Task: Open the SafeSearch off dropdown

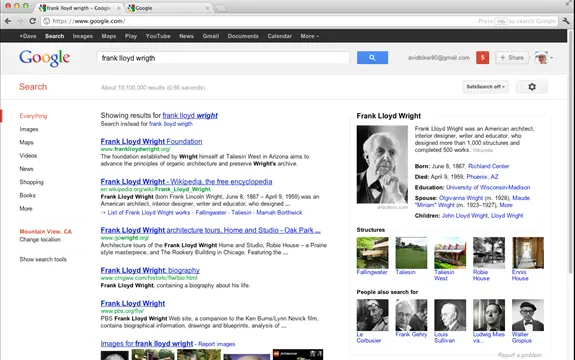Action: tap(486, 87)
